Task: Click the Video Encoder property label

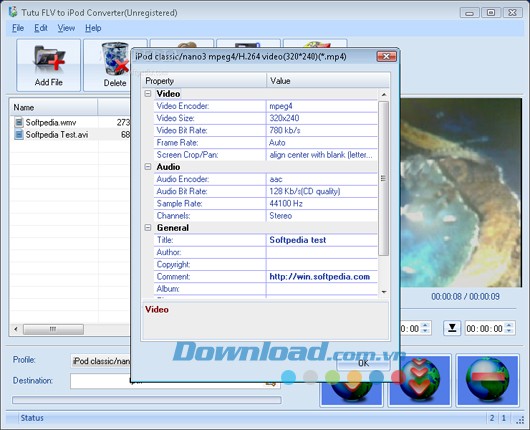Action: [183, 106]
